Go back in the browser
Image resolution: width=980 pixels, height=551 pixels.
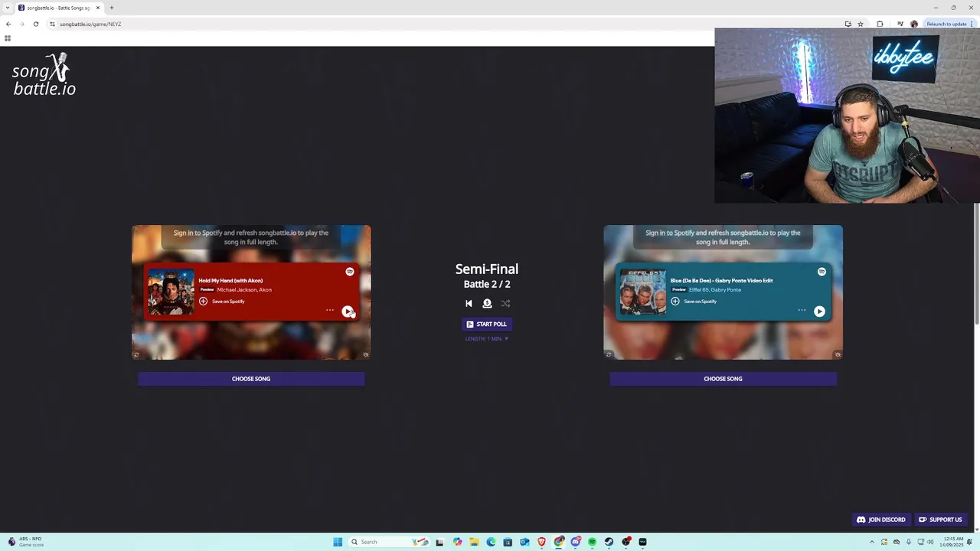click(x=8, y=24)
